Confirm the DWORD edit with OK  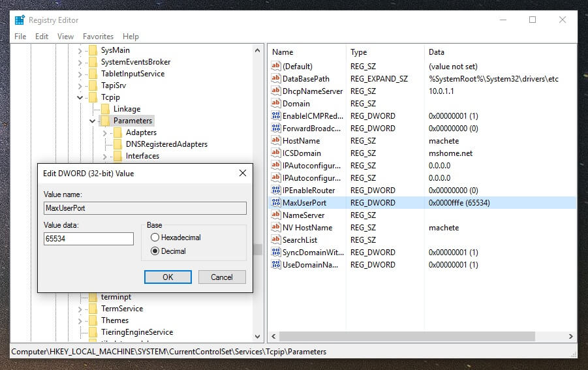tap(168, 277)
